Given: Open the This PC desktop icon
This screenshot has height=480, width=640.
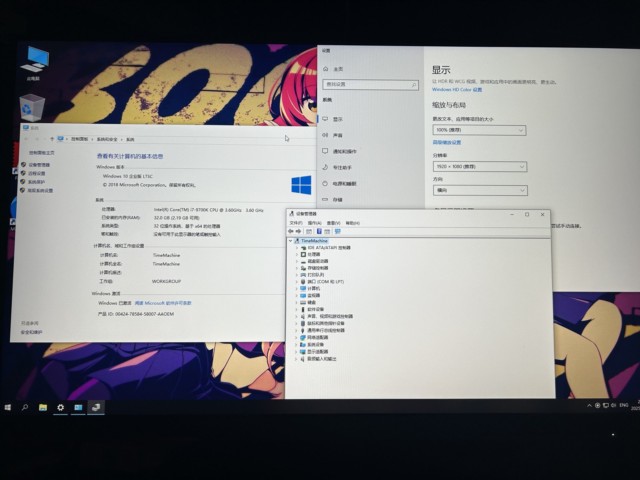Looking at the screenshot, I should tap(36, 59).
